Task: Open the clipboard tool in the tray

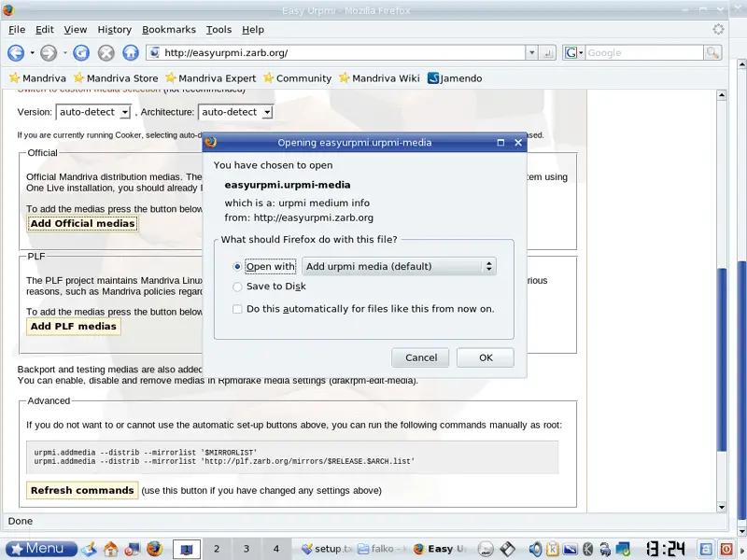Action: coord(553,549)
